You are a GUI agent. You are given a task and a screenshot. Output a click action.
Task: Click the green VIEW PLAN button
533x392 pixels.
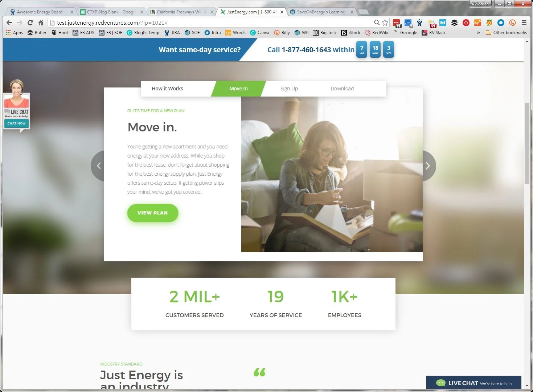click(x=153, y=213)
